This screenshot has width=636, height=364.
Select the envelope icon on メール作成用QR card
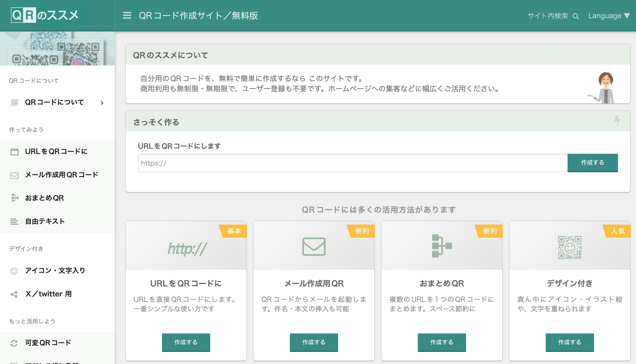pyautogui.click(x=314, y=246)
